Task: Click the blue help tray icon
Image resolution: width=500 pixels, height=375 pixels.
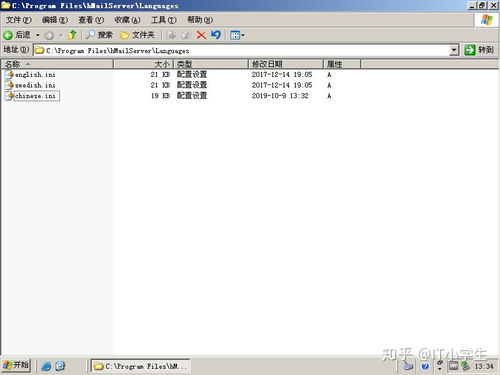Action: pyautogui.click(x=425, y=366)
